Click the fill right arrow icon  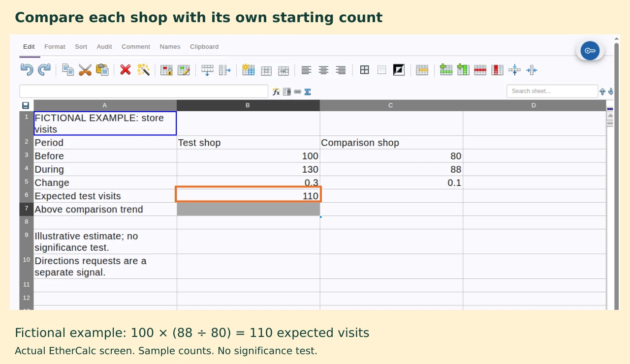pyautogui.click(x=224, y=70)
